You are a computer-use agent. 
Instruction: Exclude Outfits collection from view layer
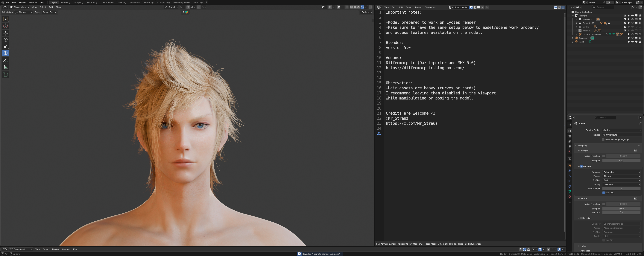point(625,27)
